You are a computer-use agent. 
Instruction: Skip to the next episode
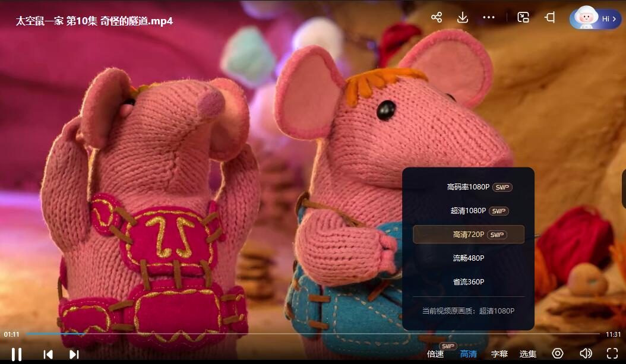(74, 354)
